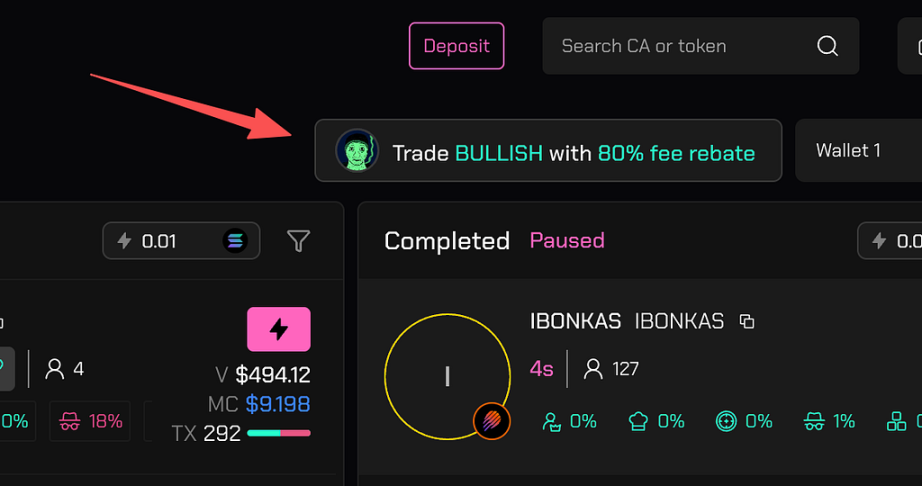The width and height of the screenshot is (922, 486).
Task: Copy the IBONKAS contract address
Action: [746, 321]
